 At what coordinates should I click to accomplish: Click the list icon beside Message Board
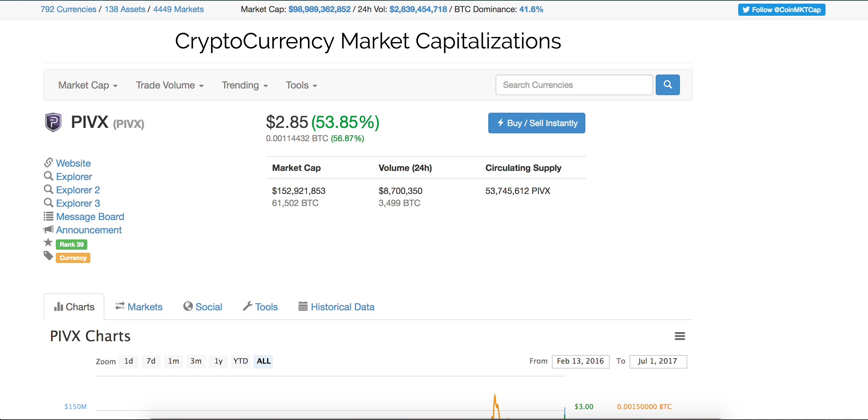click(49, 216)
